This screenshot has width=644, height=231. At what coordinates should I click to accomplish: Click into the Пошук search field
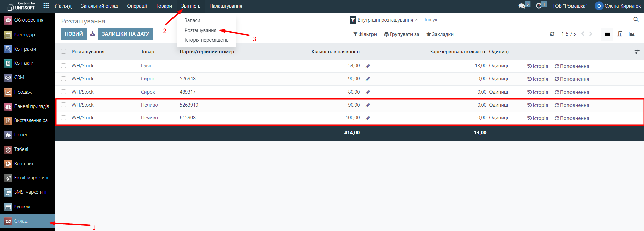click(x=524, y=20)
